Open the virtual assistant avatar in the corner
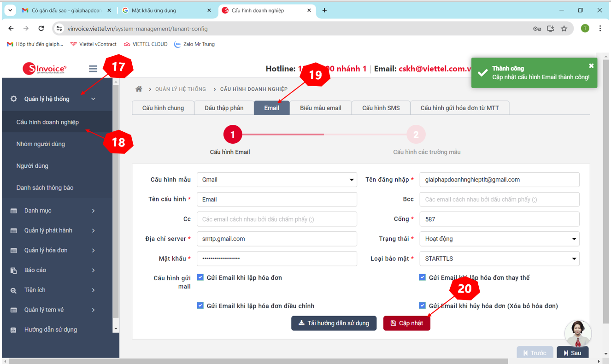The width and height of the screenshot is (611, 364). point(578,333)
